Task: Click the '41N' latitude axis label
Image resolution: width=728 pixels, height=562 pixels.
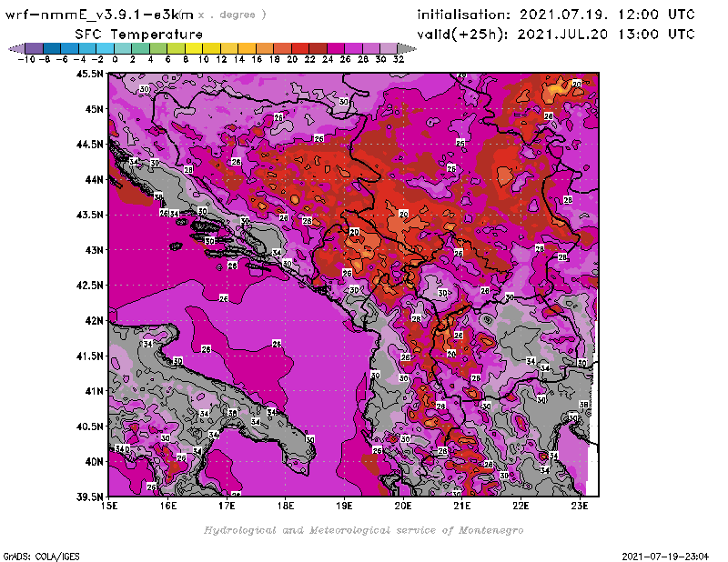Action: coord(94,391)
